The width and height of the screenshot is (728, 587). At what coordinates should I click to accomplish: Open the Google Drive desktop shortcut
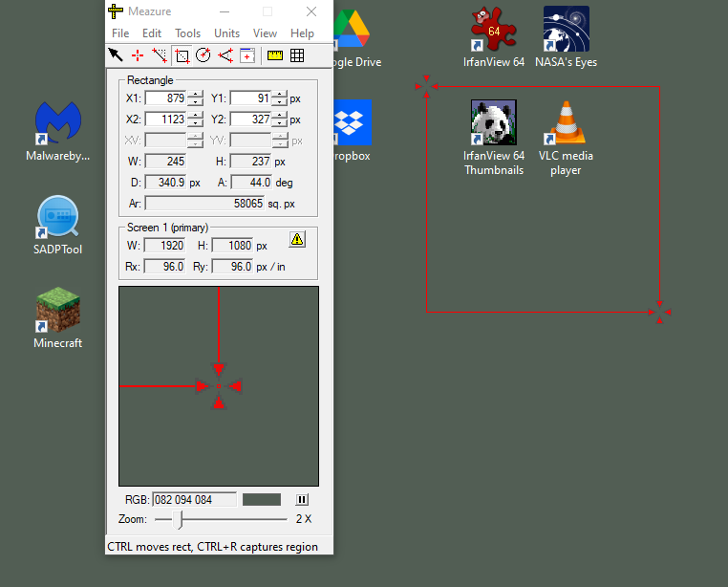(357, 37)
